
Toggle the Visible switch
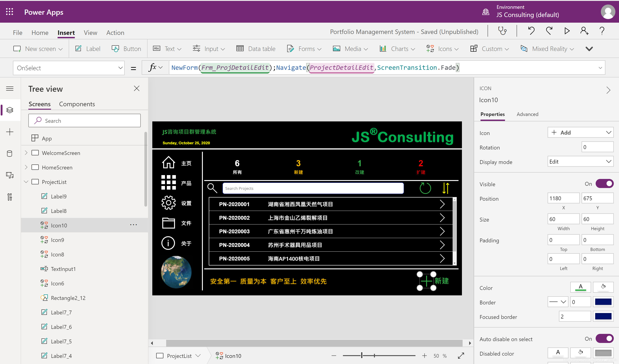[604, 184]
